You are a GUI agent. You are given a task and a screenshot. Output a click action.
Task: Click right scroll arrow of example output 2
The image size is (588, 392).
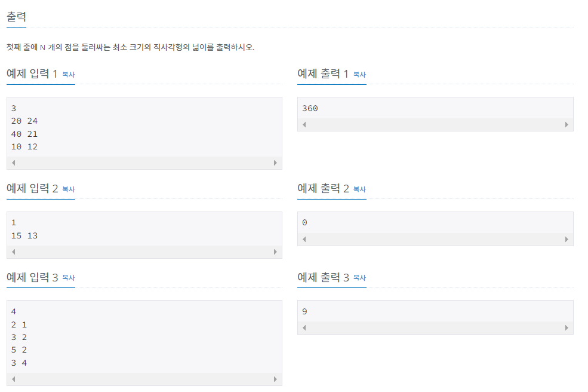coord(567,239)
